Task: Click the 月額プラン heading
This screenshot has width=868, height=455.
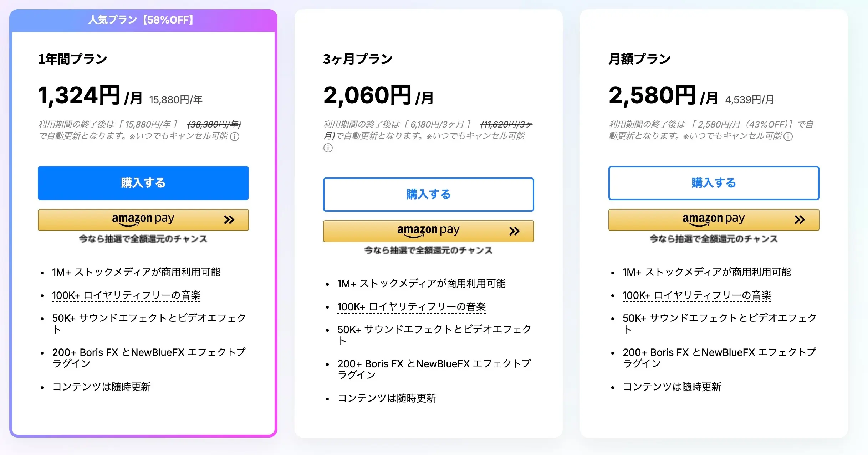Action: click(x=639, y=59)
